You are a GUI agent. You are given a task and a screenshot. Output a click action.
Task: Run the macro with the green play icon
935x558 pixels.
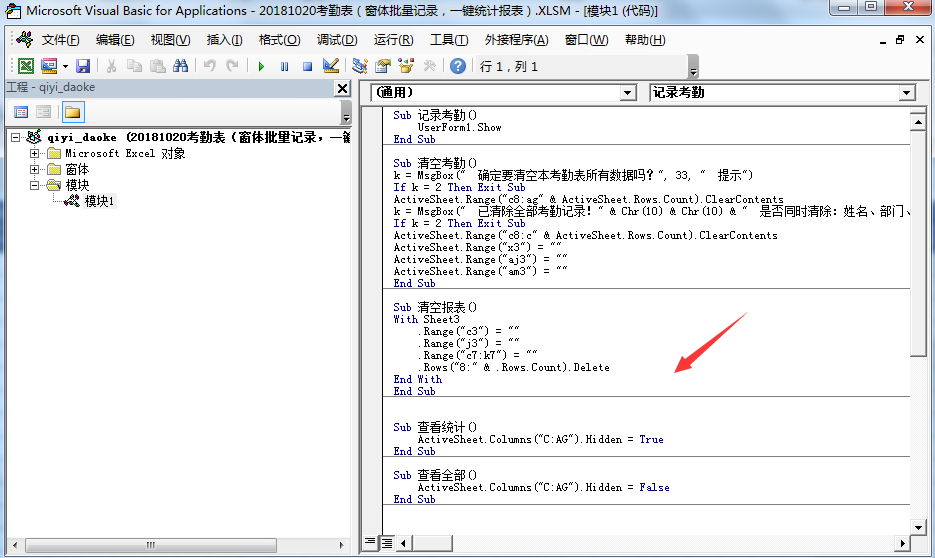[261, 66]
